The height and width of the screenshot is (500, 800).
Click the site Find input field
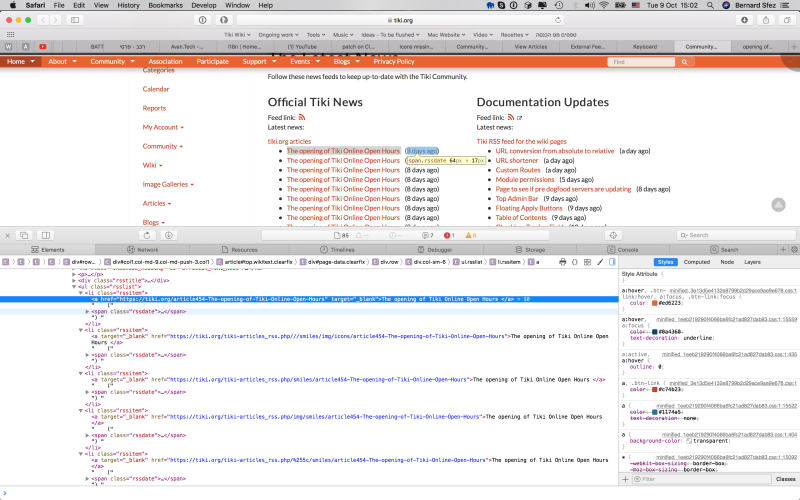coord(641,62)
